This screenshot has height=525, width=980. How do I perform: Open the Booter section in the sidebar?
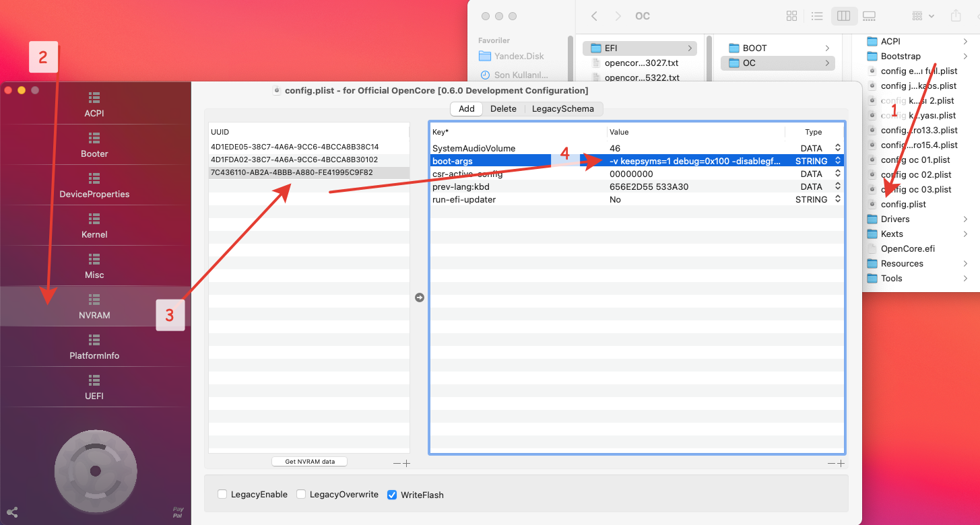94,145
